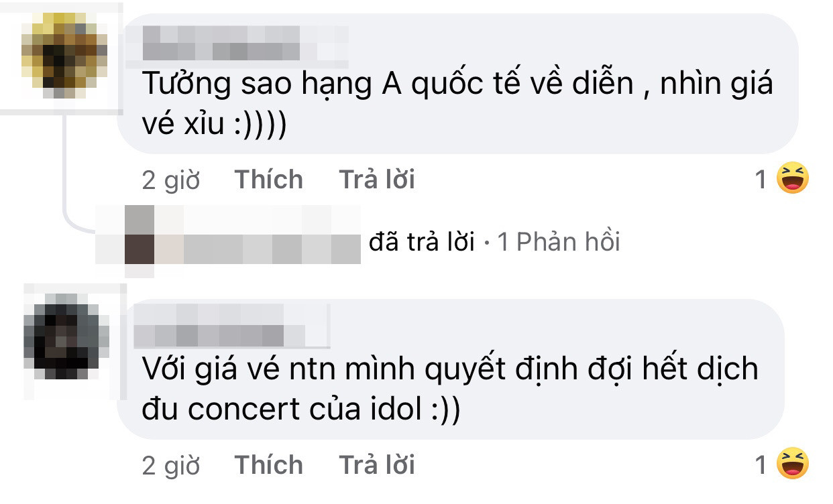Like the first comment via Thích
Viewport: 833px width, 504px height.
(x=268, y=179)
